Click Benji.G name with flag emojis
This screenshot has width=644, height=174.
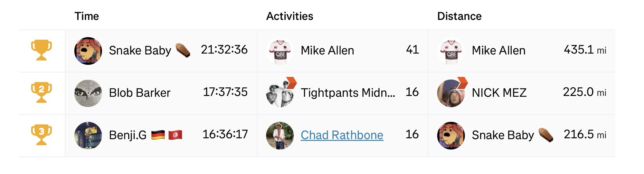146,135
